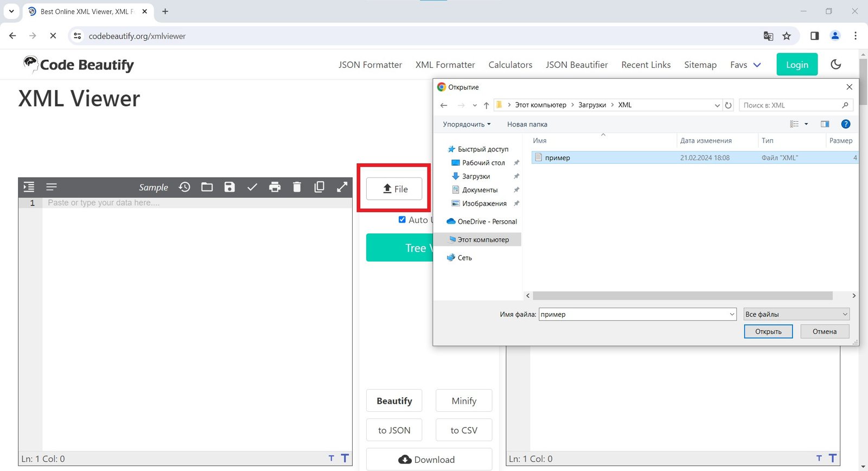This screenshot has height=471, width=868.
Task: Click Новая папка button
Action: (x=527, y=124)
